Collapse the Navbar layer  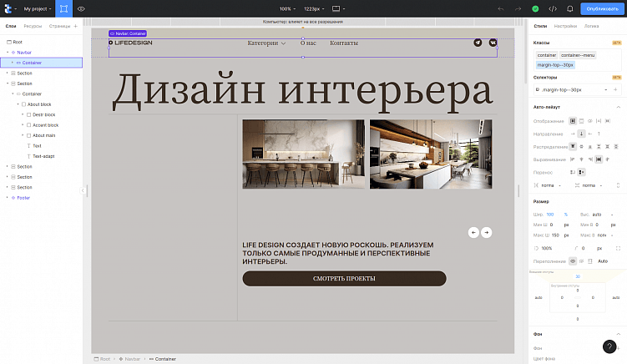[8, 53]
